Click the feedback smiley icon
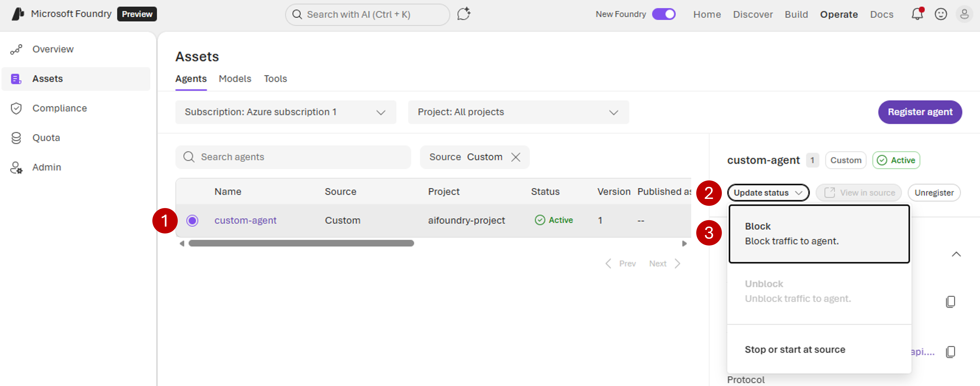980x386 pixels. click(x=941, y=14)
